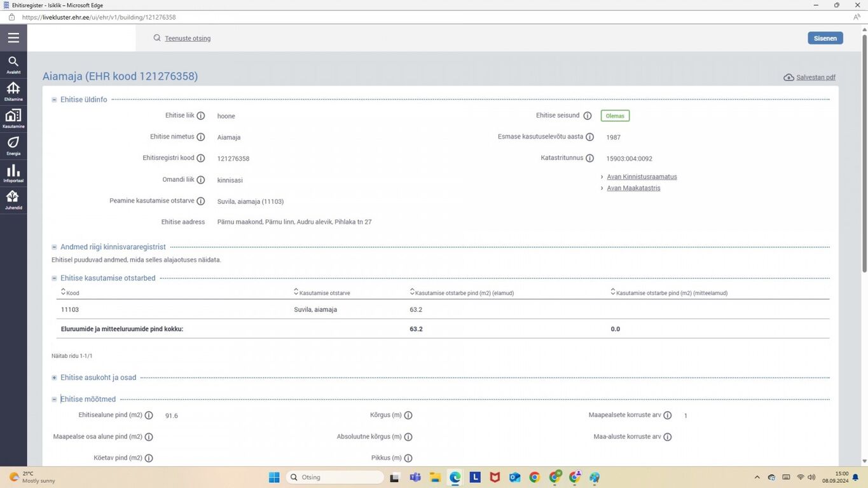Expand Ehitise asukoht ja osad section

(54, 377)
